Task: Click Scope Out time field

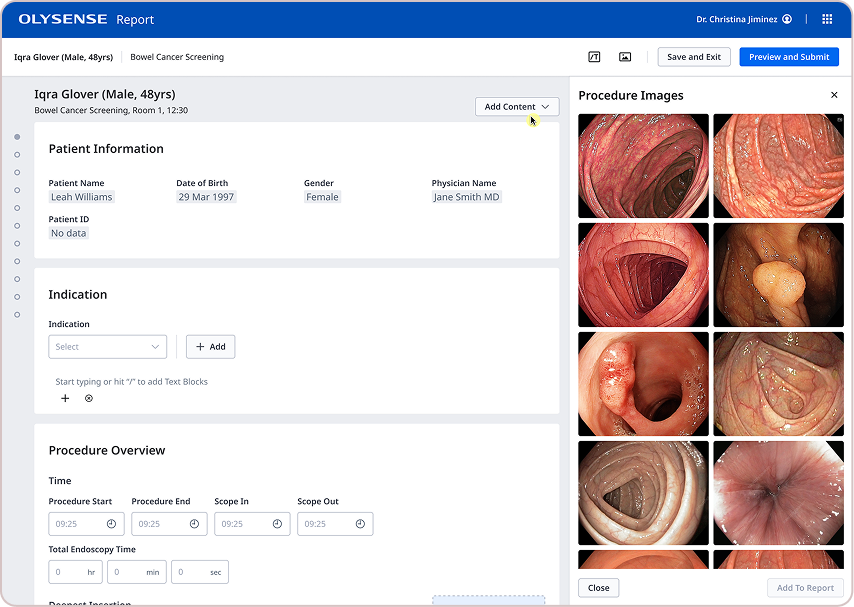Action: (x=335, y=524)
